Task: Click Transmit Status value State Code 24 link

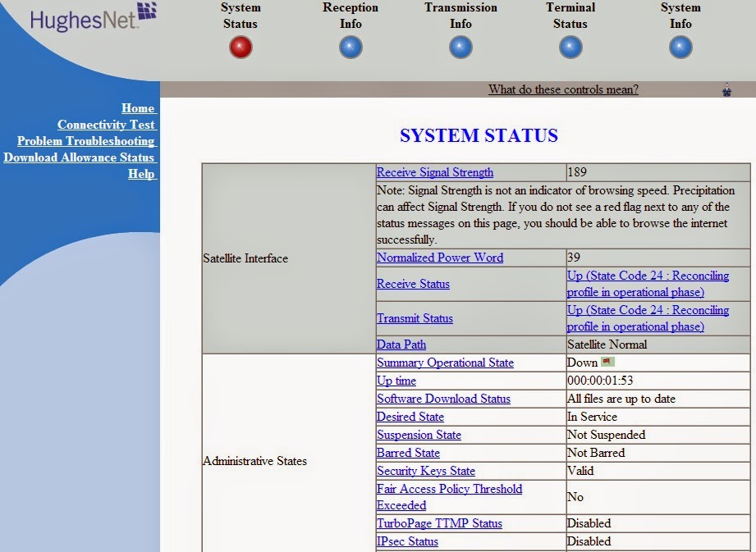Action: click(x=648, y=318)
